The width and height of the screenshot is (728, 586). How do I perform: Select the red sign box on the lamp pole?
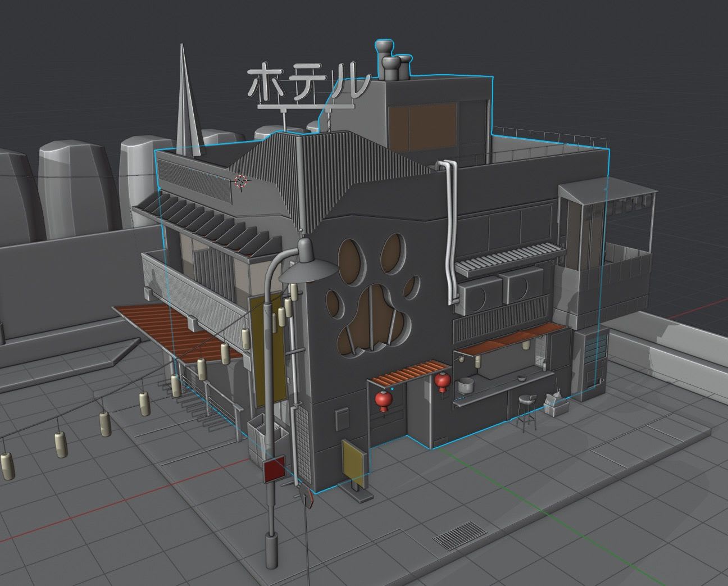274,469
